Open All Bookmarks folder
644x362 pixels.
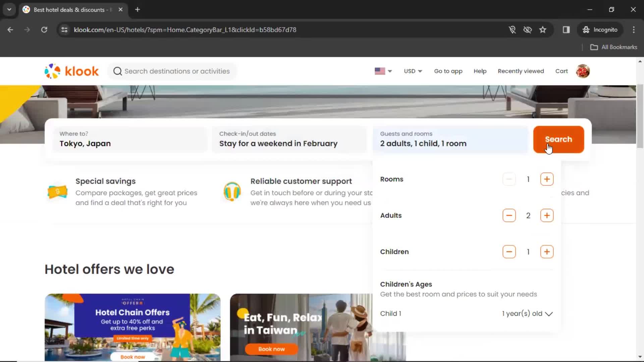click(x=613, y=47)
